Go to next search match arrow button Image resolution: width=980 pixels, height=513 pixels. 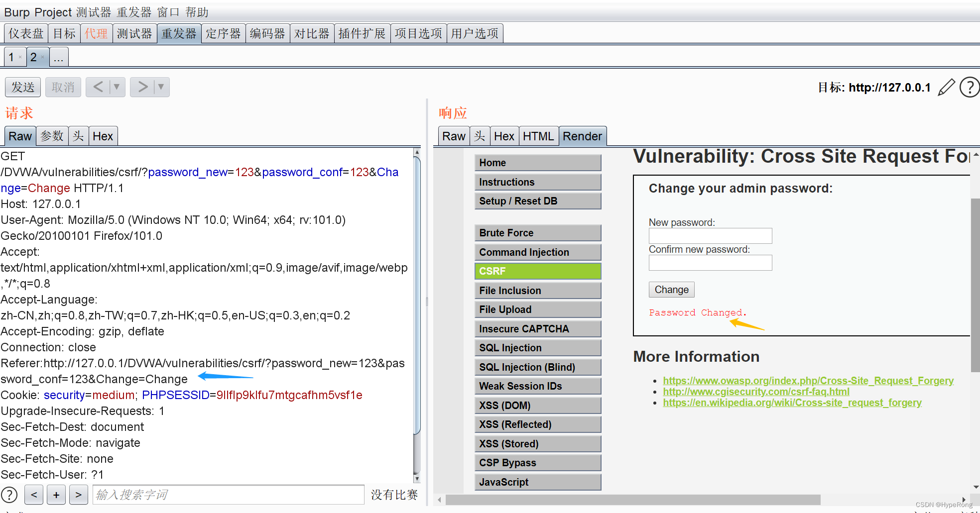point(79,495)
